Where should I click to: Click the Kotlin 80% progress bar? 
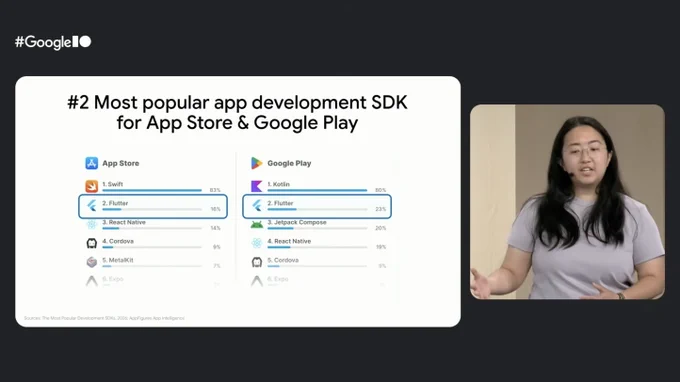(x=317, y=190)
